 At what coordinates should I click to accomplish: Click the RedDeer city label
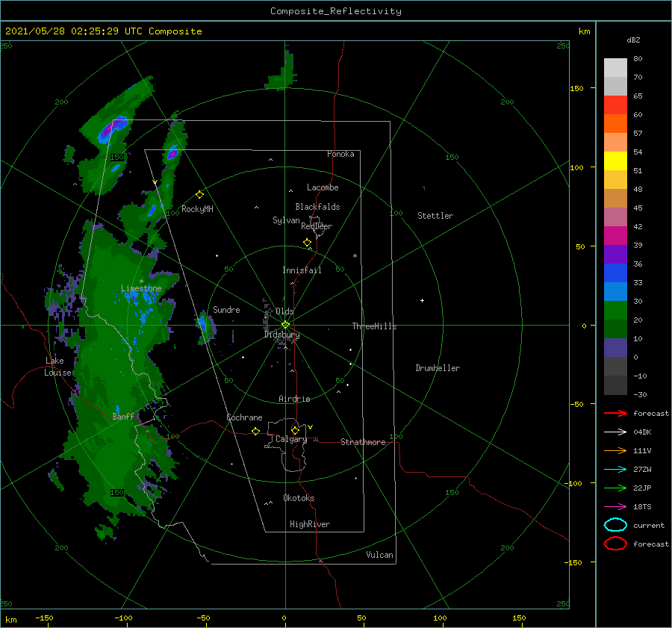pyautogui.click(x=317, y=226)
